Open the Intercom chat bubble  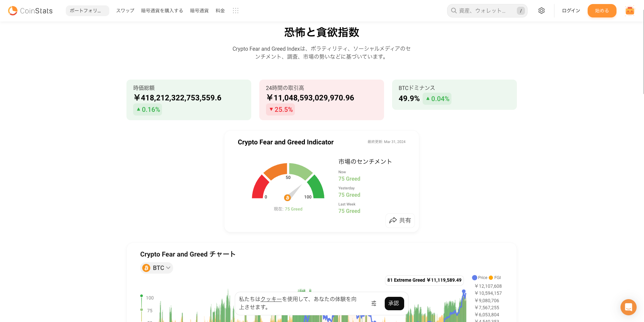click(x=628, y=307)
